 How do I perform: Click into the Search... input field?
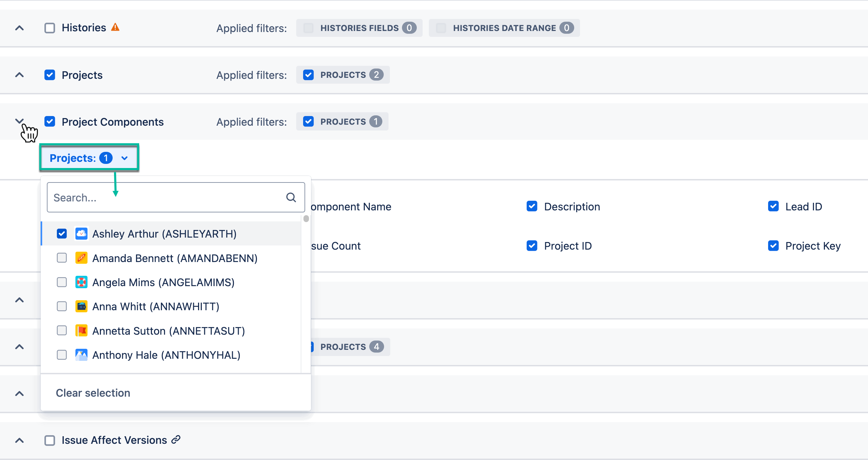click(165, 197)
